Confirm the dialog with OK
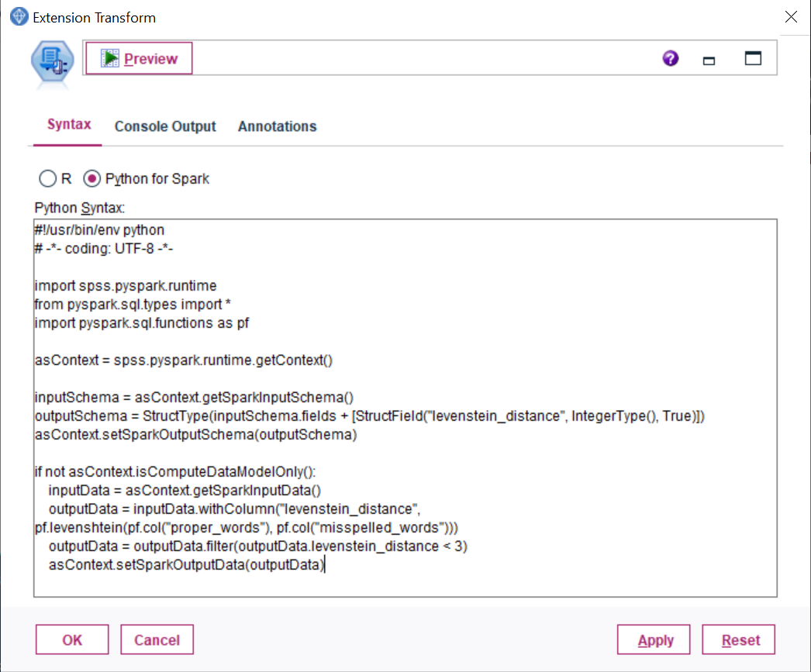Image resolution: width=811 pixels, height=672 pixels. 72,640
